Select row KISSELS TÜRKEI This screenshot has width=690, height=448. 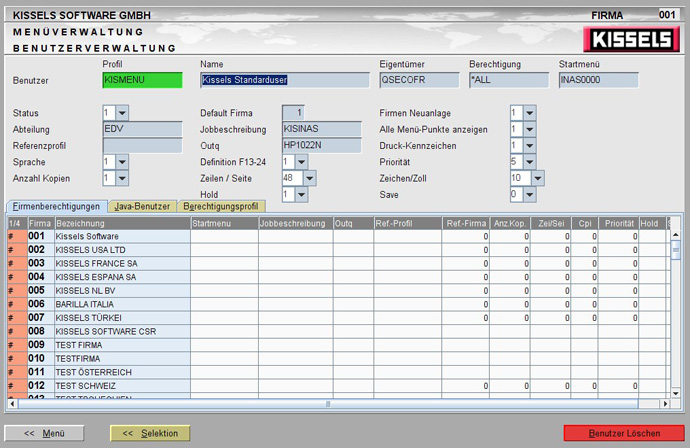[338, 318]
